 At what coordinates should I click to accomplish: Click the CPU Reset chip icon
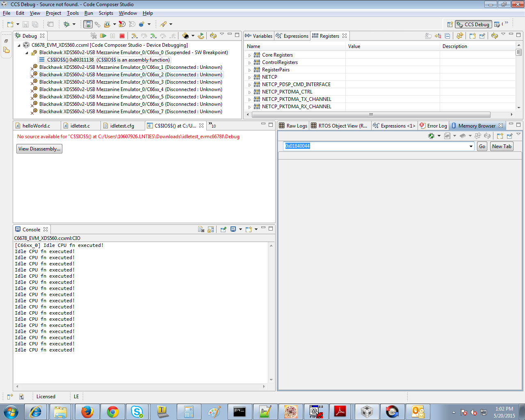tap(185, 36)
